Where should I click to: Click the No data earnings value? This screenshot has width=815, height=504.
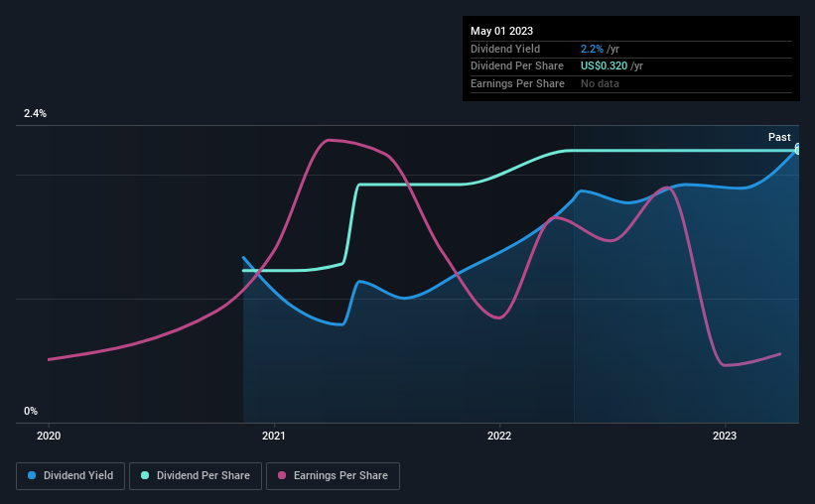point(600,83)
